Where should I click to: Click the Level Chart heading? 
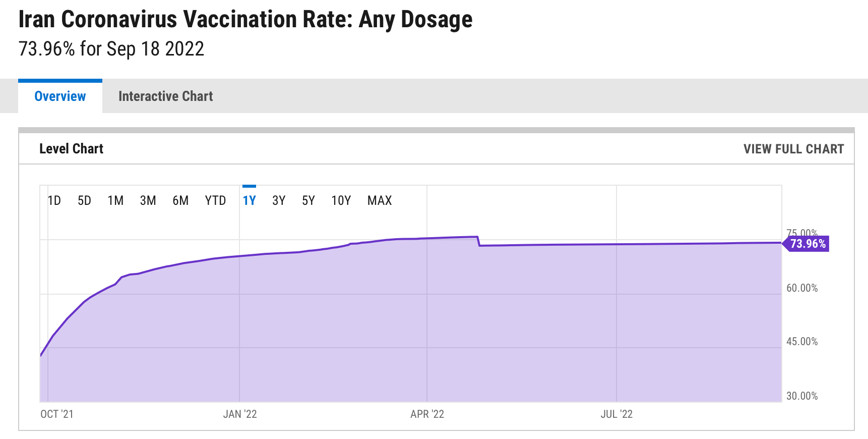click(x=71, y=149)
